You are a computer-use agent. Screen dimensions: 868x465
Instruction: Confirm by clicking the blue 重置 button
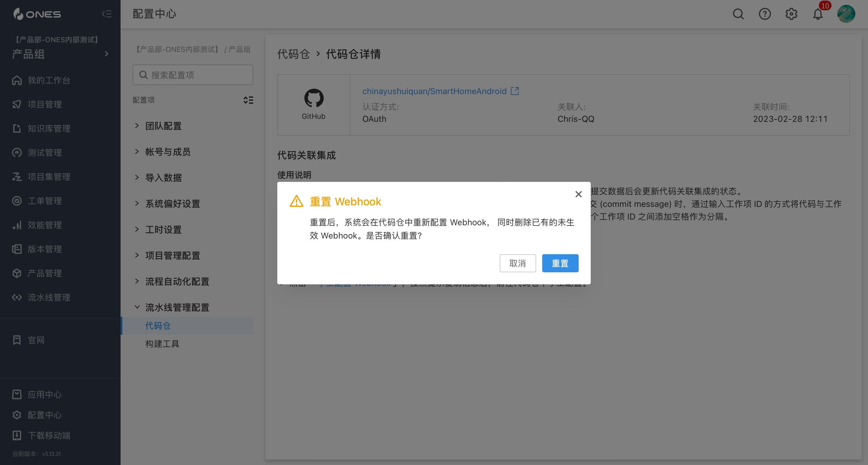(560, 263)
